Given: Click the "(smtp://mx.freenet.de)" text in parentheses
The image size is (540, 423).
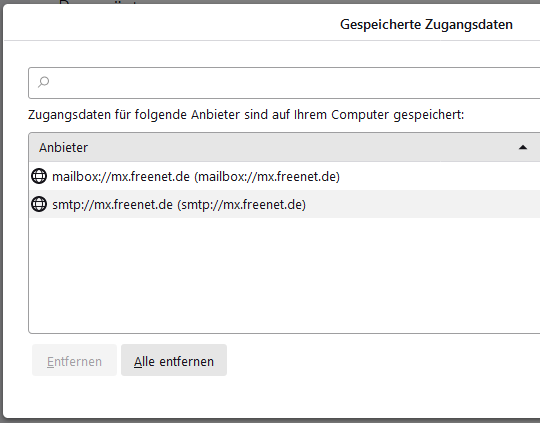Looking at the screenshot, I should click(x=241, y=204).
